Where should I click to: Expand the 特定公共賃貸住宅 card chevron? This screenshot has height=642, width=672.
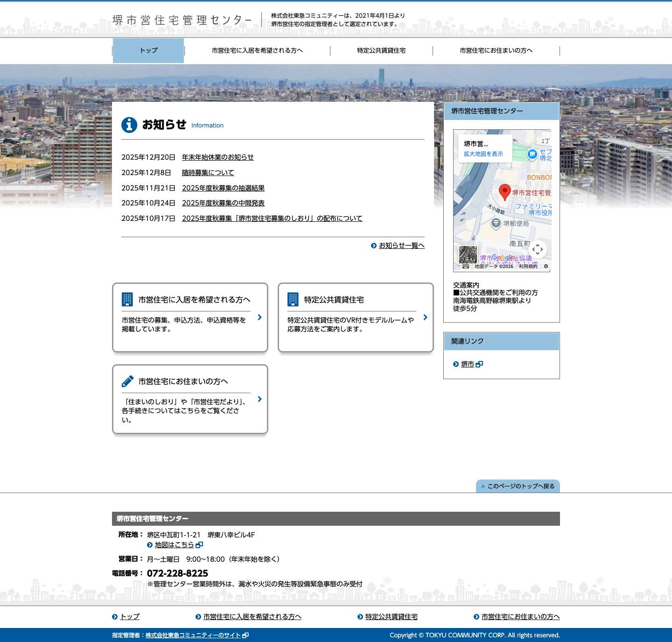[425, 317]
